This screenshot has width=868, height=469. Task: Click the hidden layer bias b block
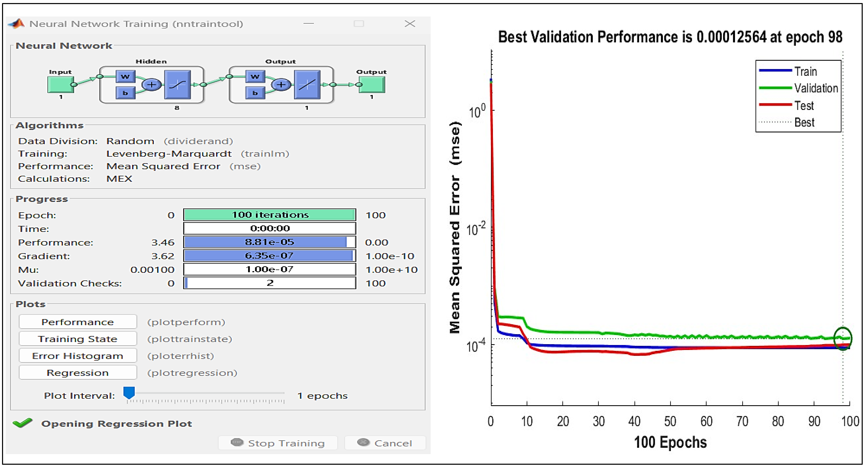[x=125, y=93]
